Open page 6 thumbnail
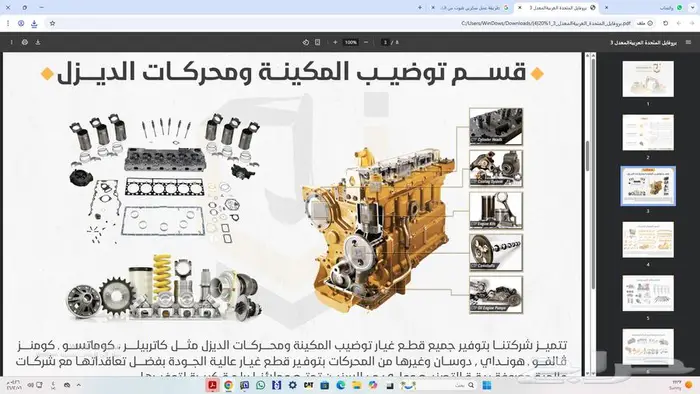 tap(648, 347)
